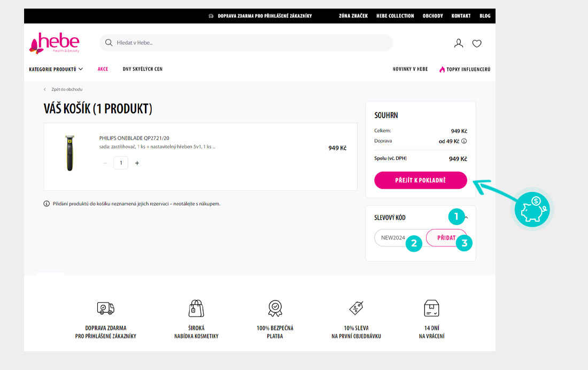The width and height of the screenshot is (588, 370).
Task: Click the product description starting with sada: zastřihovač
Action: 158,147
